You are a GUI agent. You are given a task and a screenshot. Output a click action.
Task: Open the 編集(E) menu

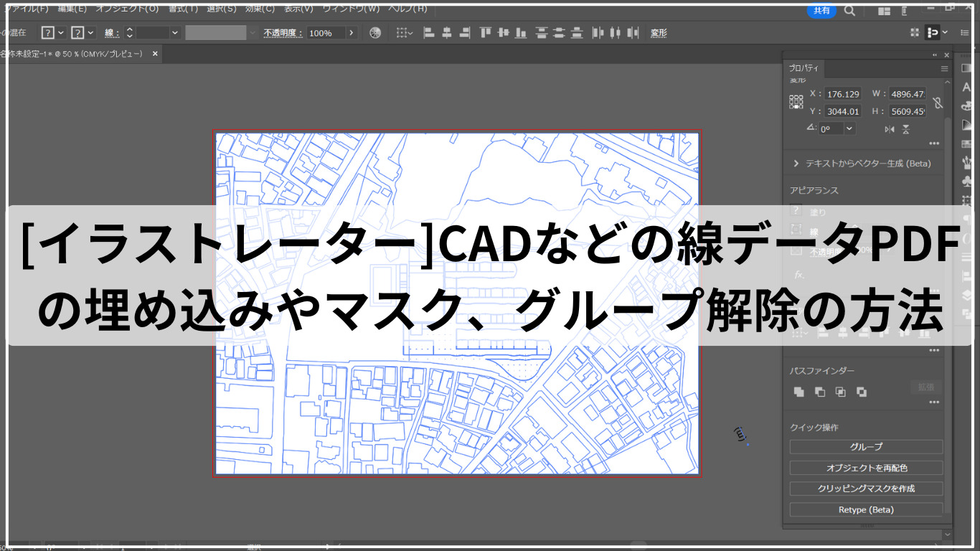(72, 9)
